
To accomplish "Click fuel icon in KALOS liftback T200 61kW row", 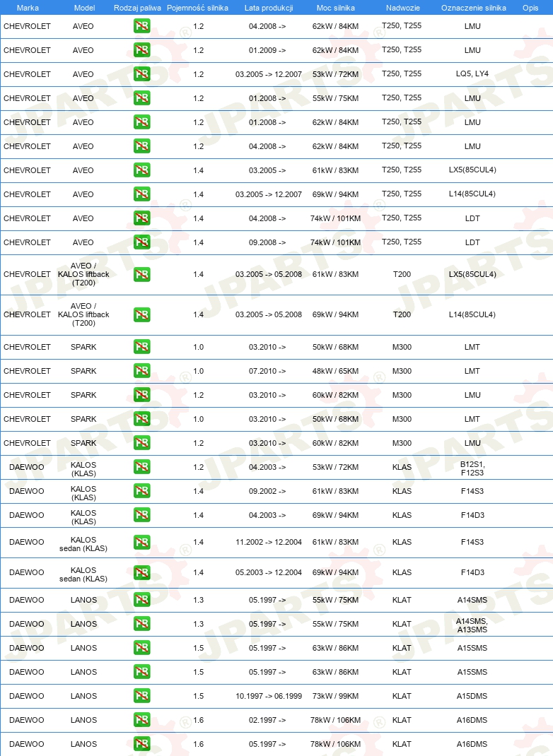I will coord(142,274).
